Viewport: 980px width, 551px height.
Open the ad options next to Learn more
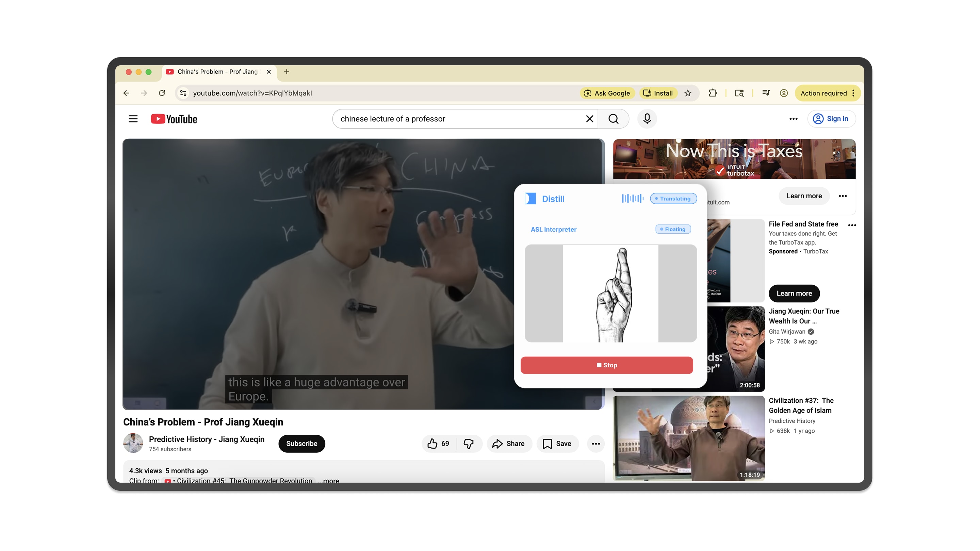[x=843, y=196]
